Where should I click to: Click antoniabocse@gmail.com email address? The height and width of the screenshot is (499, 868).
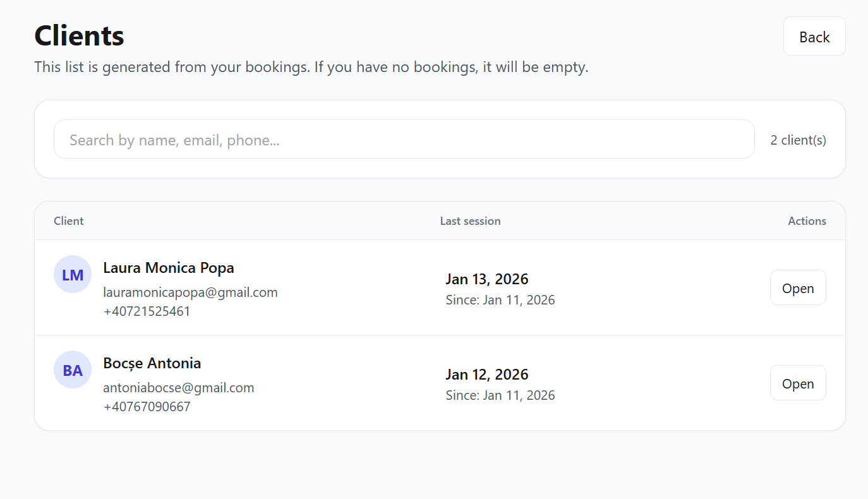(178, 388)
